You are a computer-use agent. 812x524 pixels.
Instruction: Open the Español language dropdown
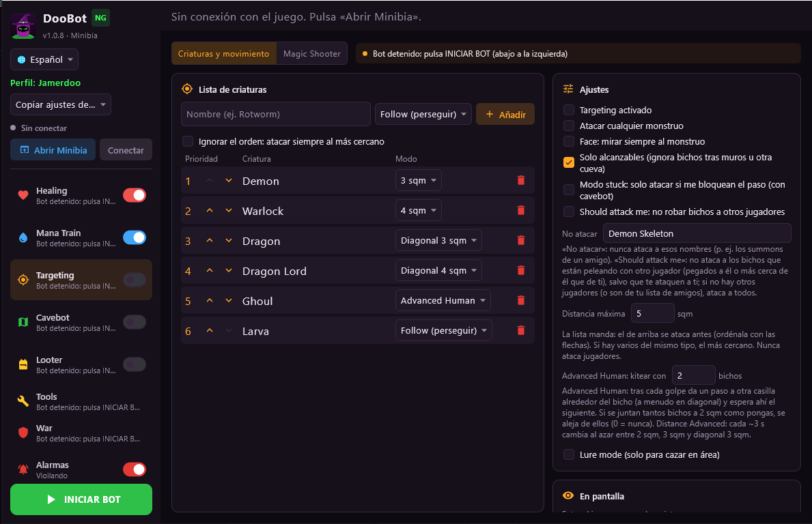pos(44,59)
